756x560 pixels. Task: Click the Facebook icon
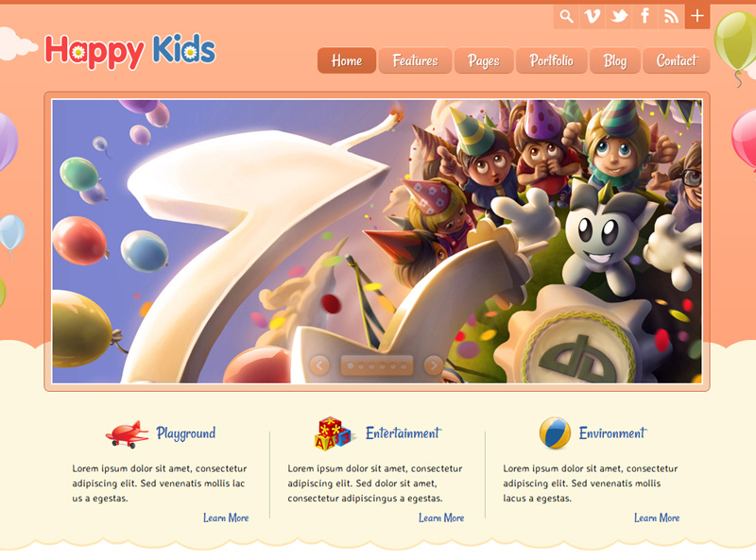coord(644,16)
